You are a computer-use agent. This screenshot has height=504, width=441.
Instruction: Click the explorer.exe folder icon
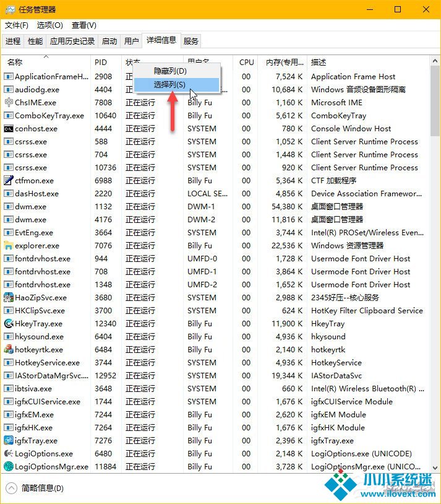[9, 246]
